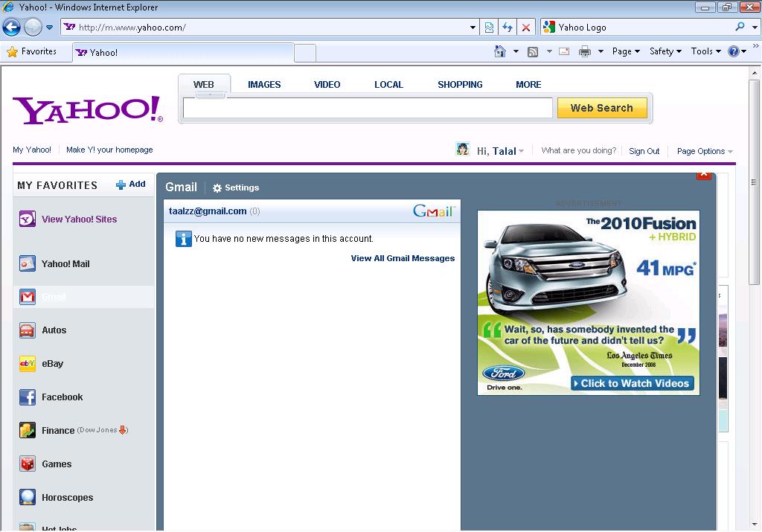Open the Finance chart icon

pyautogui.click(x=28, y=431)
